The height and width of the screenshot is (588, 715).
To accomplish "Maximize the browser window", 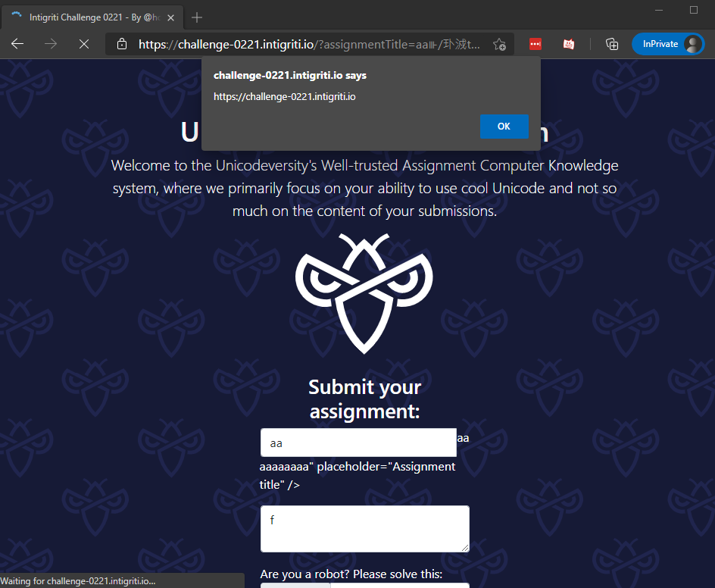I will [694, 10].
